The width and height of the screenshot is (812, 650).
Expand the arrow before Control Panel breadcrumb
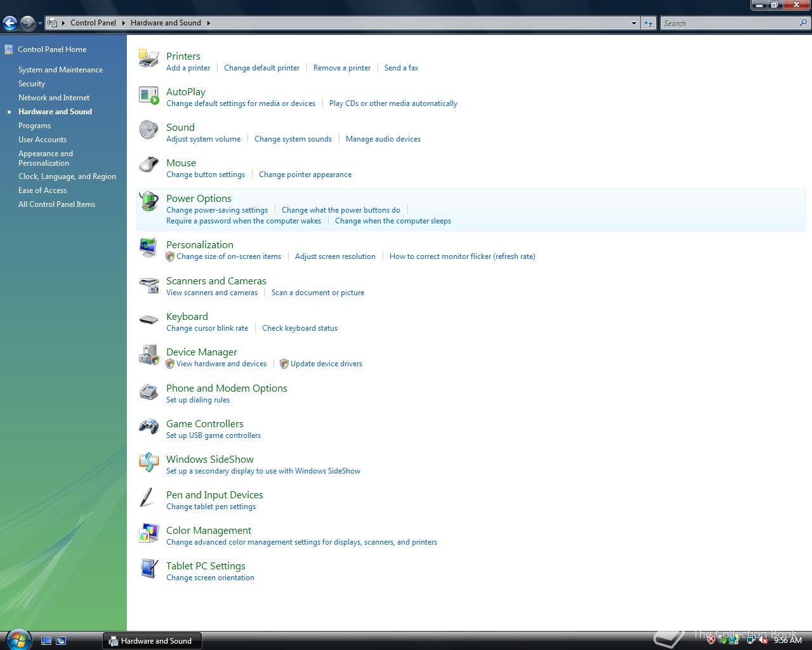click(x=63, y=23)
